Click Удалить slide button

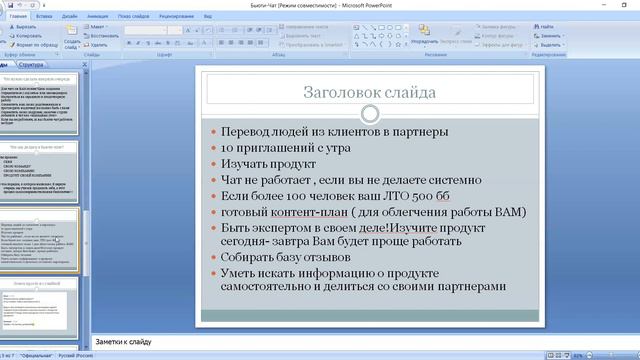[96, 45]
